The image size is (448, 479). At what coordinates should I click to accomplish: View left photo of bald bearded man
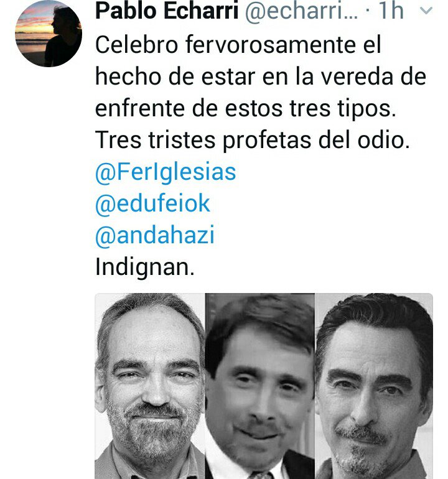click(x=150, y=386)
